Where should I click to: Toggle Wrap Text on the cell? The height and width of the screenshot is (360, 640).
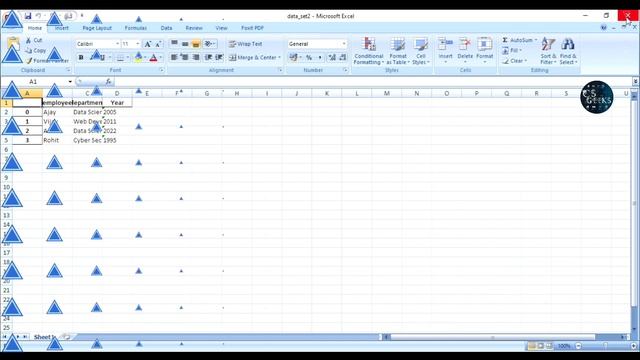pyautogui.click(x=245, y=44)
